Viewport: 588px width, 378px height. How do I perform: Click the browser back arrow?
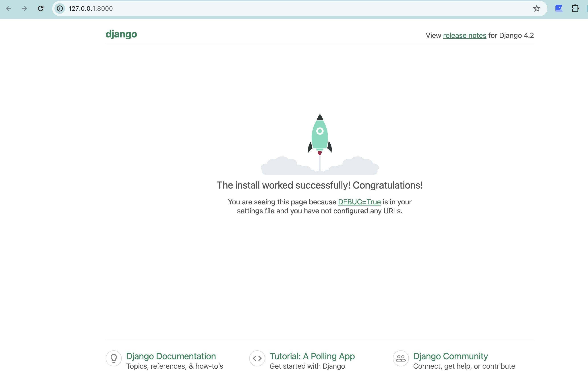point(9,9)
